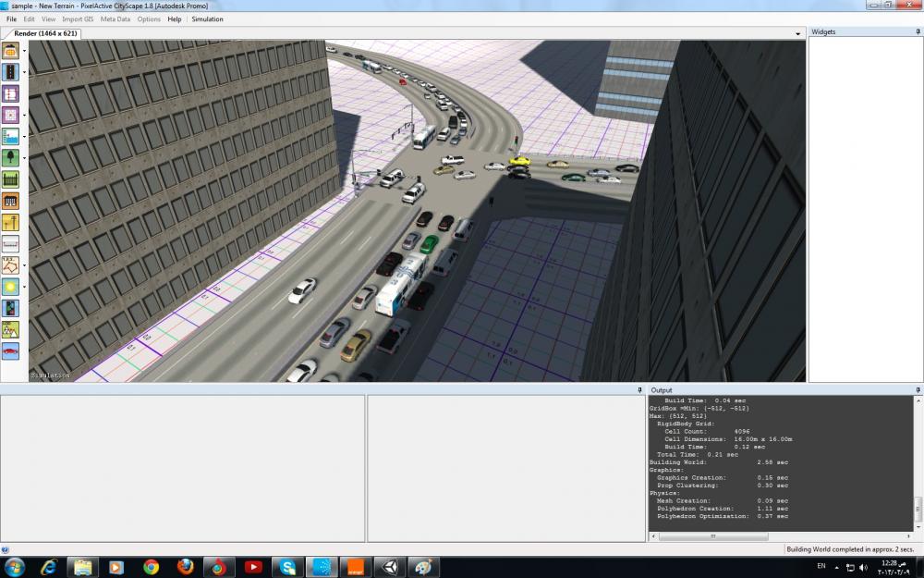The width and height of the screenshot is (924, 578).
Task: Select the sun lighting tool icon
Action: coord(10,287)
